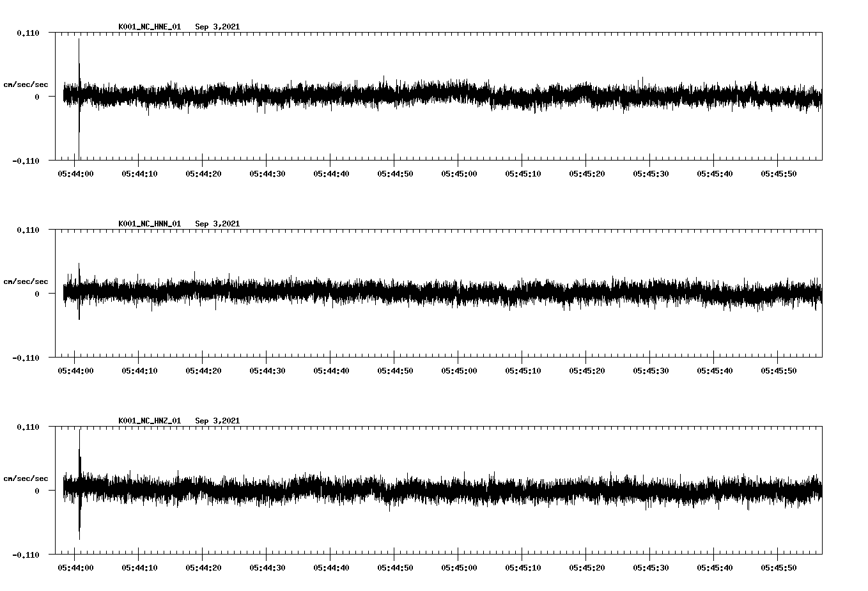868x591 pixels.
Task: Click 05:45:40 time label under HNN plot
Action: click(715, 370)
